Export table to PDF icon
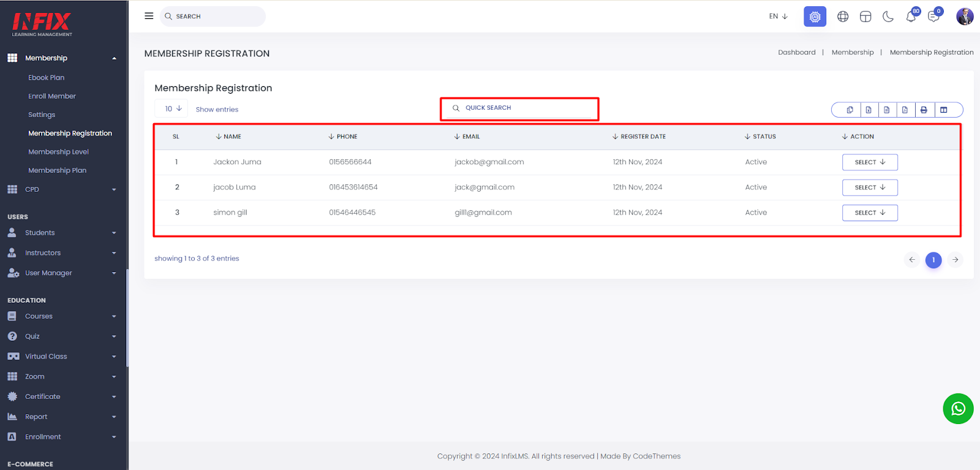 click(x=905, y=110)
